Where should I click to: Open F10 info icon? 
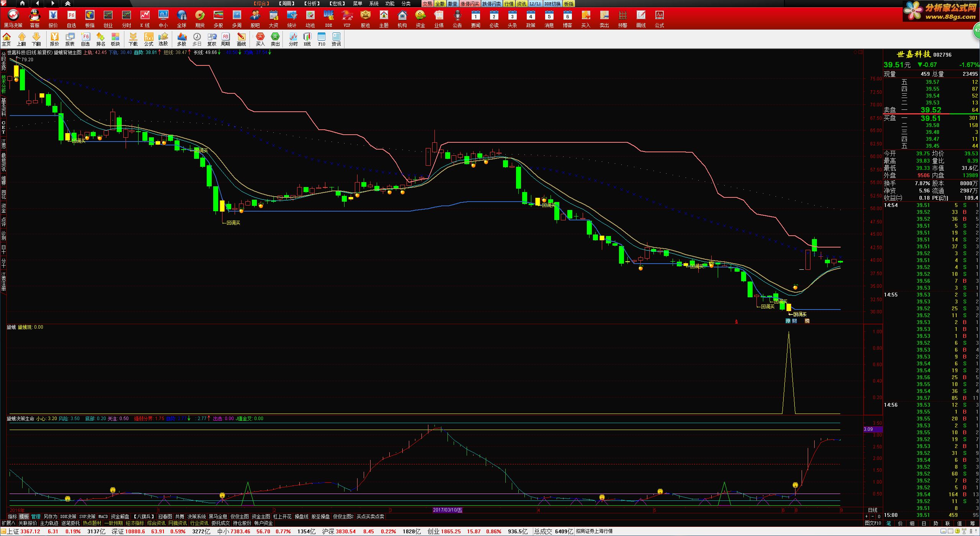coord(322,39)
